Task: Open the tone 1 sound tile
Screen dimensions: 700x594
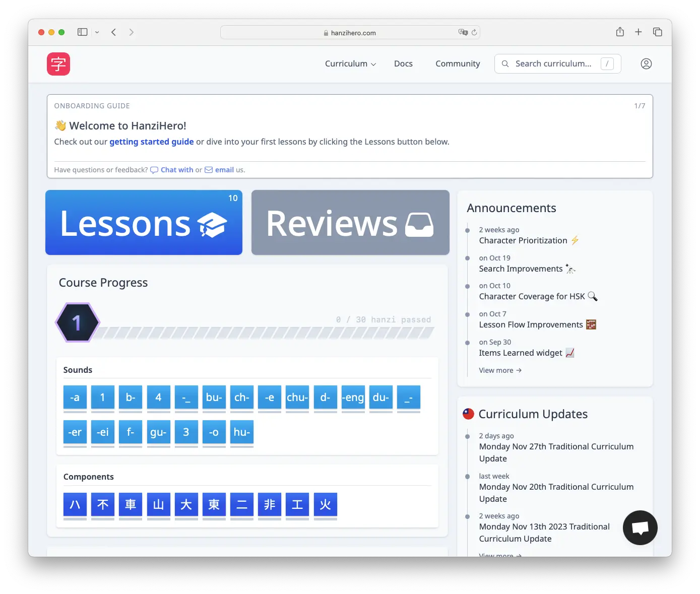Action: coord(103,398)
